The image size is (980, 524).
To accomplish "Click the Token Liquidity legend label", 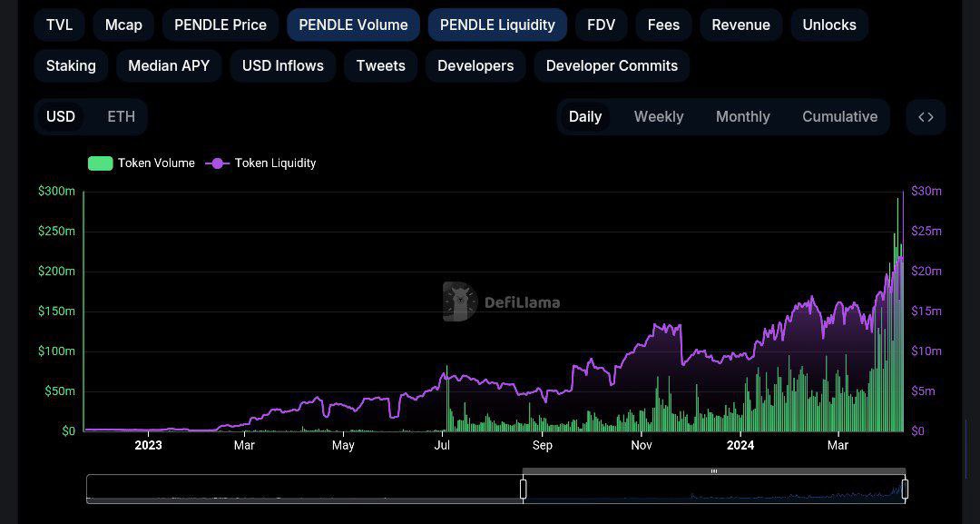I will click(275, 163).
